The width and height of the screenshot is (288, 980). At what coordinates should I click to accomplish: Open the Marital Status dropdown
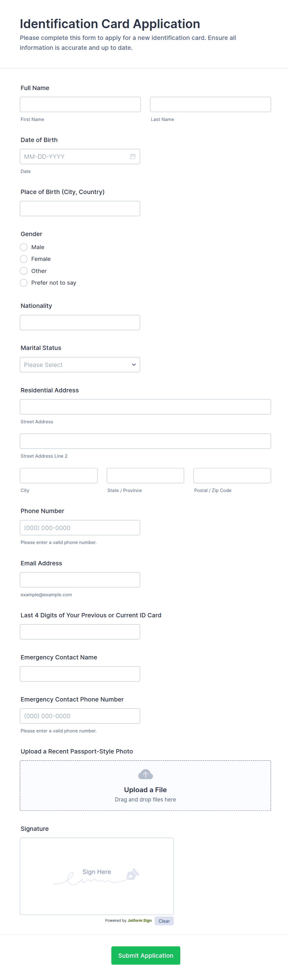point(80,365)
